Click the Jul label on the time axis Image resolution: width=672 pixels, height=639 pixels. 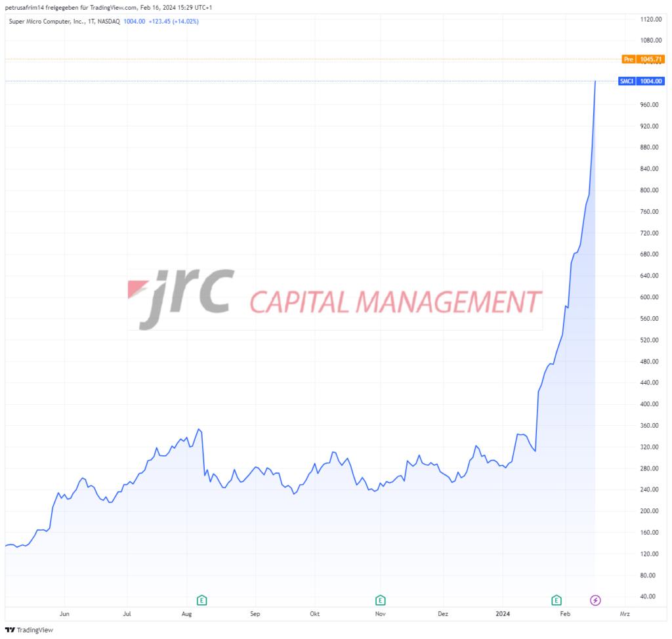[x=127, y=613]
